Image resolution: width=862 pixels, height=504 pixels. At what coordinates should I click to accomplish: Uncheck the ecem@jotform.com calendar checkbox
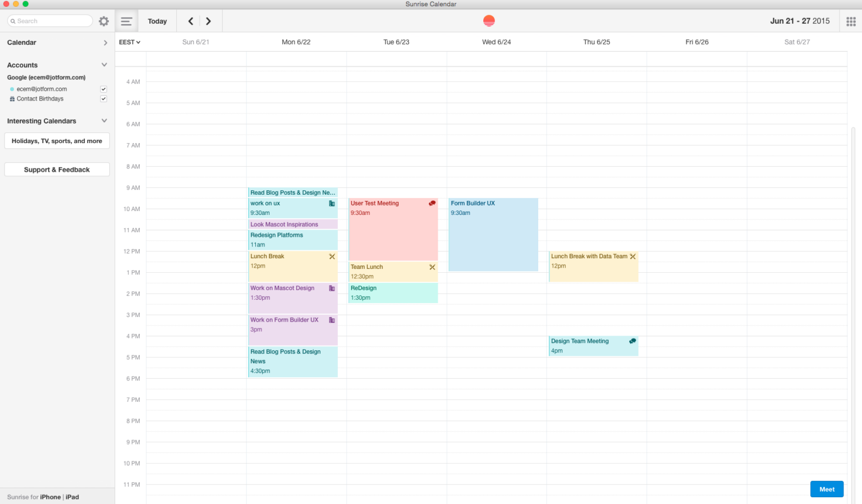[x=103, y=89]
